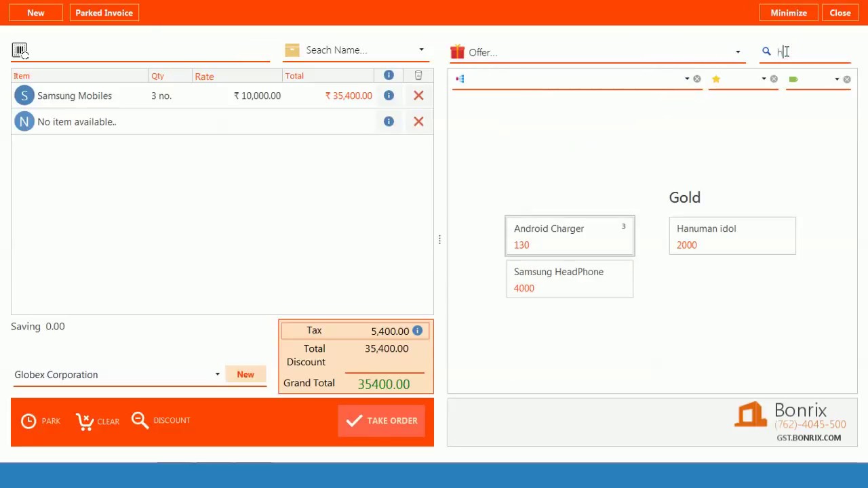The width and height of the screenshot is (868, 488).
Task: Click the Saving 0.00 label
Action: coord(38,326)
